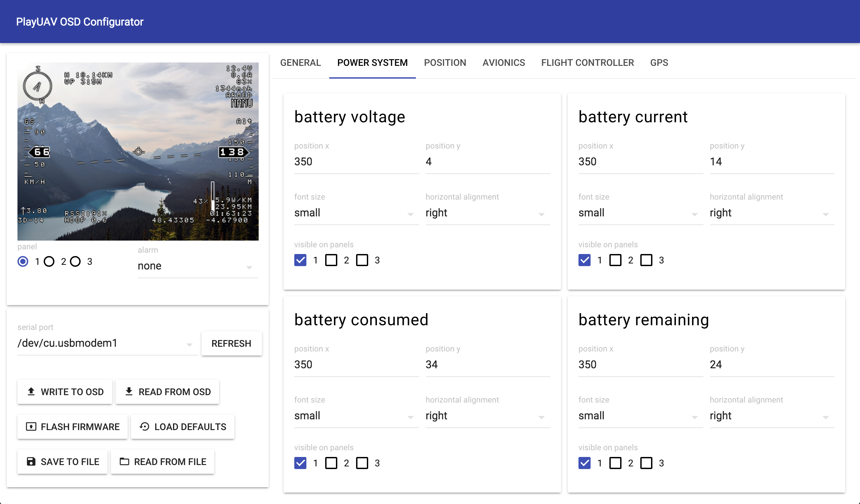Open the serial port dropdown arrow
This screenshot has height=504, width=860.
click(189, 345)
